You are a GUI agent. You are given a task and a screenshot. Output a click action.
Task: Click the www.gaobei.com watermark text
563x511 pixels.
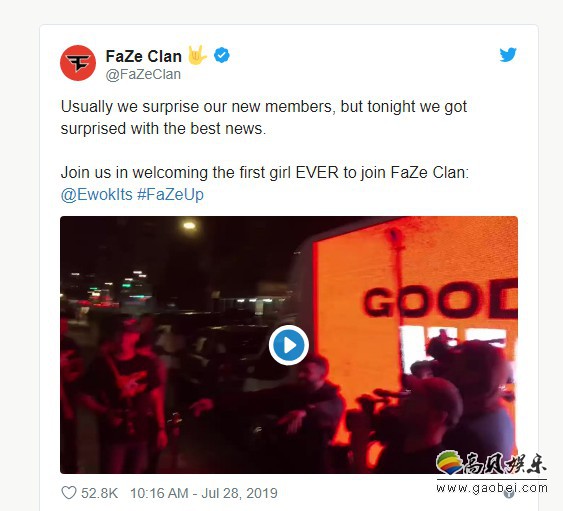(492, 488)
